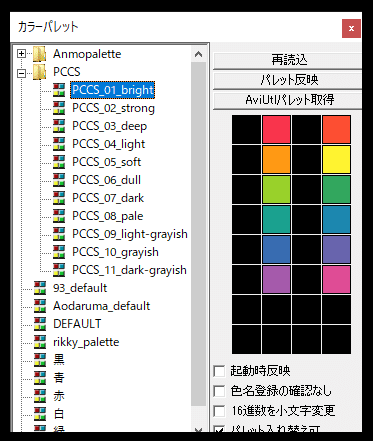The height and width of the screenshot is (441, 373).
Task: Pick the orange color swatch
Action: pyautogui.click(x=276, y=159)
